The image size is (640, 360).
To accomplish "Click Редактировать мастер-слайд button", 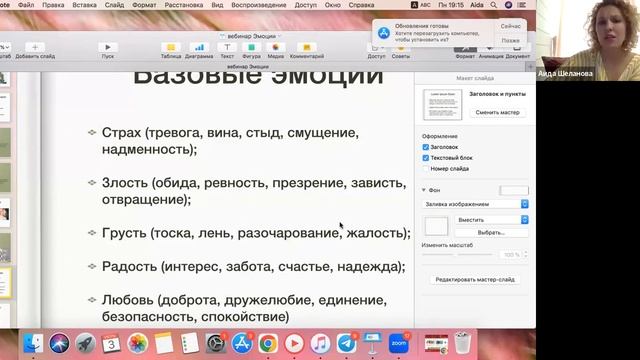I will pos(475,280).
